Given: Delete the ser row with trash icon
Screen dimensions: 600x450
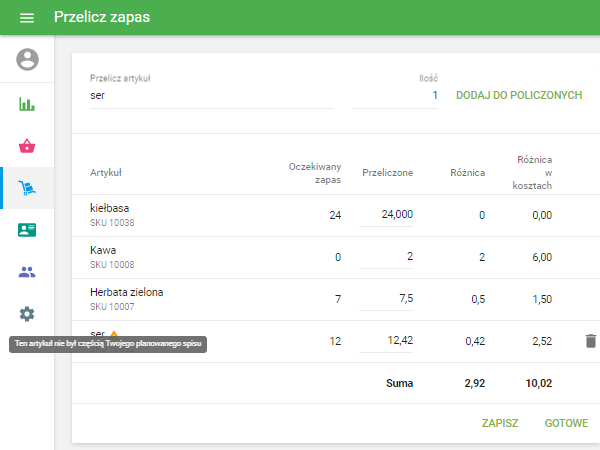Looking at the screenshot, I should [590, 341].
